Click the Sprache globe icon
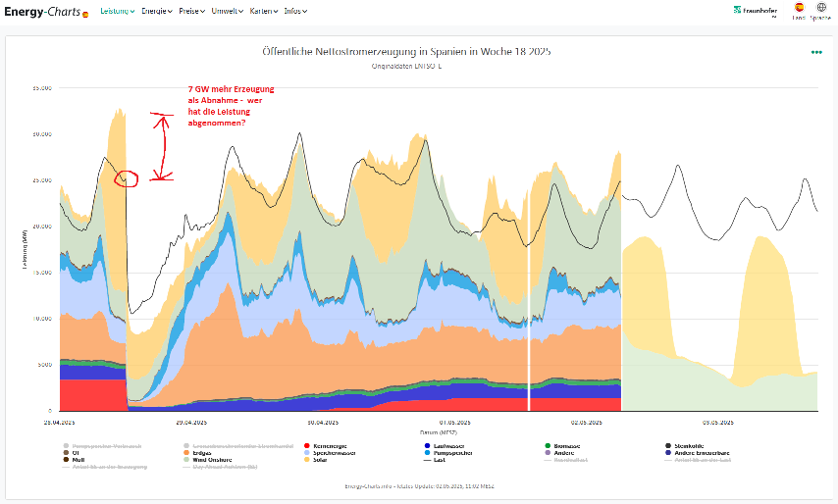This screenshot has width=838, height=504. tap(821, 8)
